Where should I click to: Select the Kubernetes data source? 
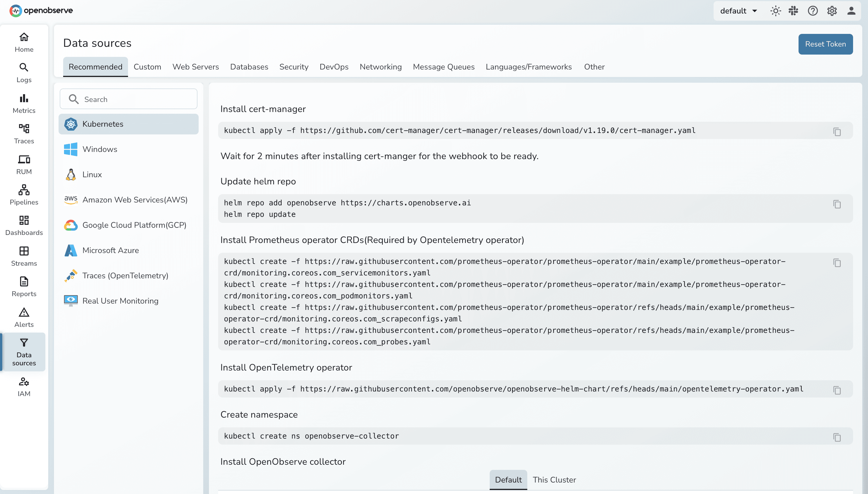point(128,124)
